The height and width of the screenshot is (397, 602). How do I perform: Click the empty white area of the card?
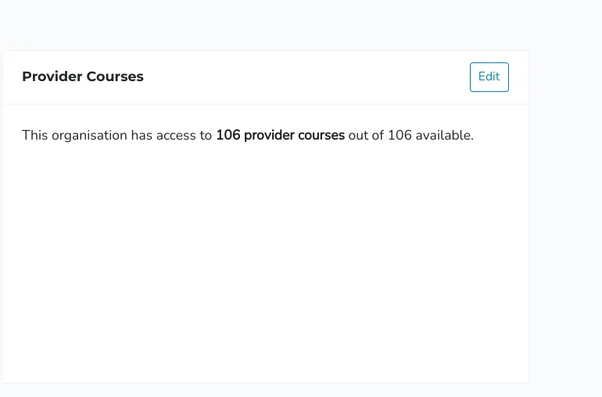click(x=265, y=261)
